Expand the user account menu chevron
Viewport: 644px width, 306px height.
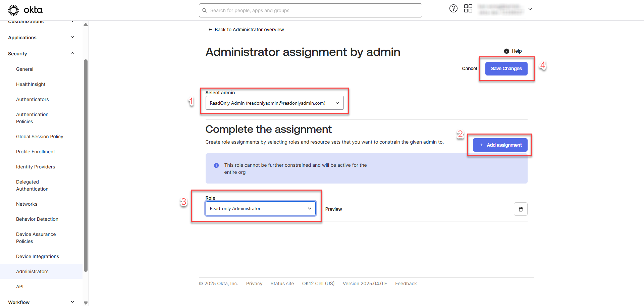[530, 9]
